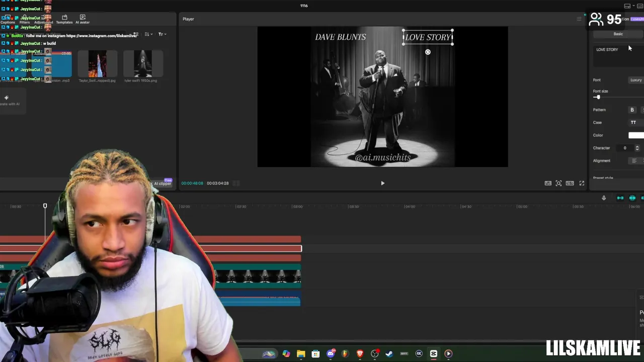Image resolution: width=644 pixels, height=362 pixels.
Task: Select the DAVE BLUNTS title in preview
Action: 341,37
